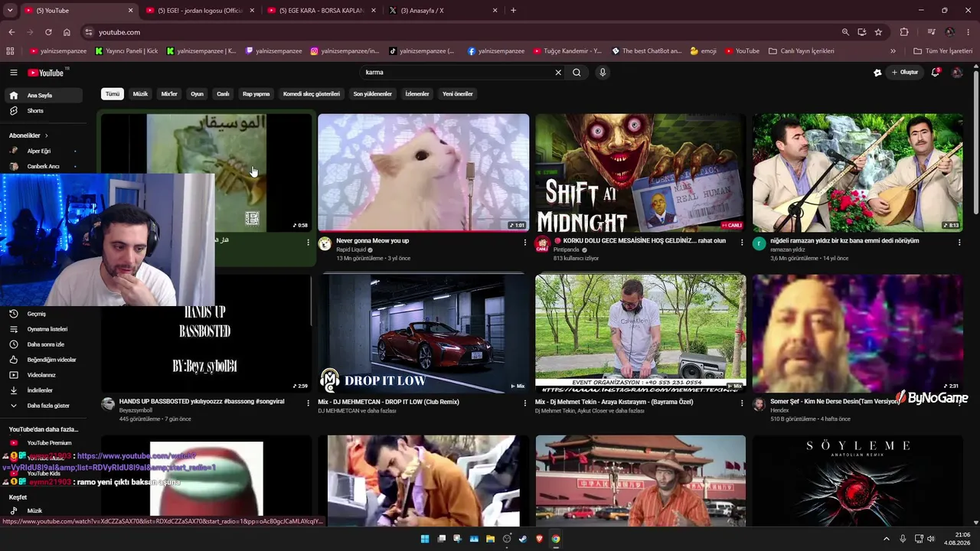Click the Oluştur create button
Viewport: 980px width, 551px height.
(905, 73)
